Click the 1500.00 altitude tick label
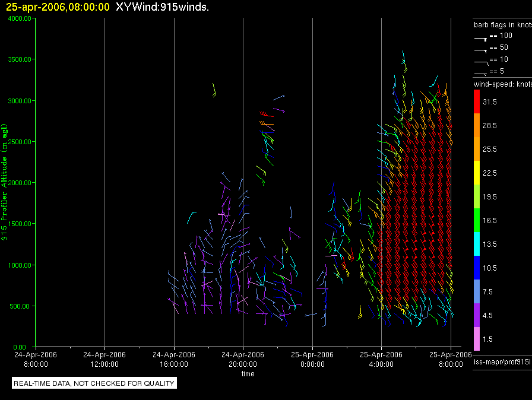The width and height of the screenshot is (532, 400). 20,224
